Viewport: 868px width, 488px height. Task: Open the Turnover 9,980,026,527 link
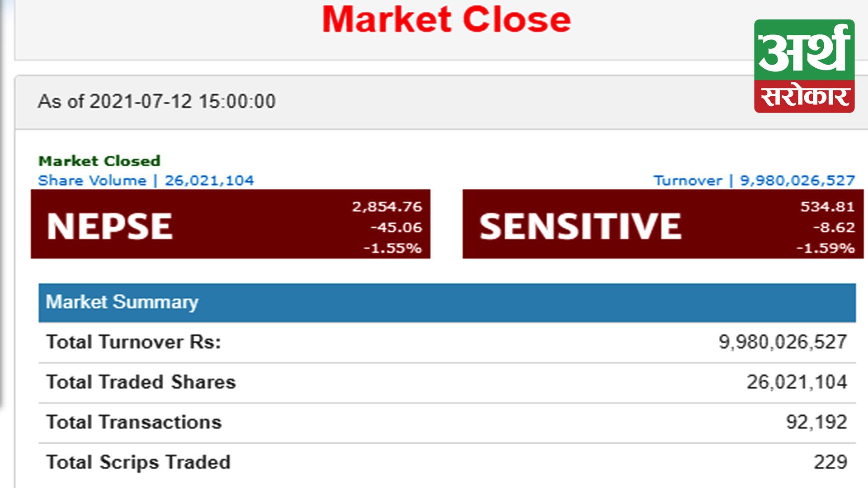click(x=754, y=180)
